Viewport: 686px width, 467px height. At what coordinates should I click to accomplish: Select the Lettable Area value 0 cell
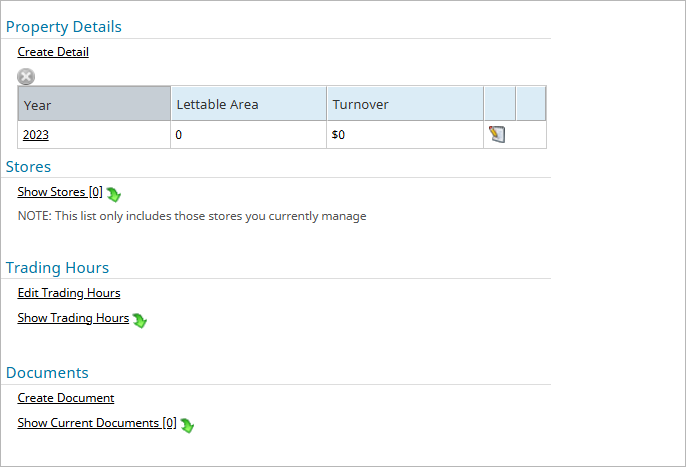[248, 135]
